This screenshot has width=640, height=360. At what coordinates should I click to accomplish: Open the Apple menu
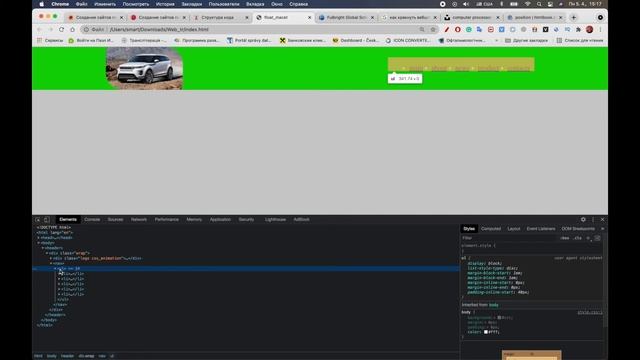click(42, 4)
